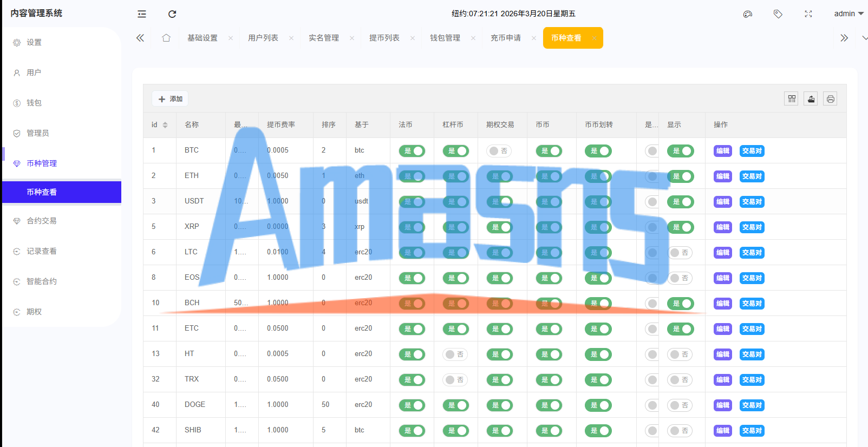Collapse the 币种管理 sidebar menu
Image resolution: width=868 pixels, height=447 pixels.
click(62, 163)
